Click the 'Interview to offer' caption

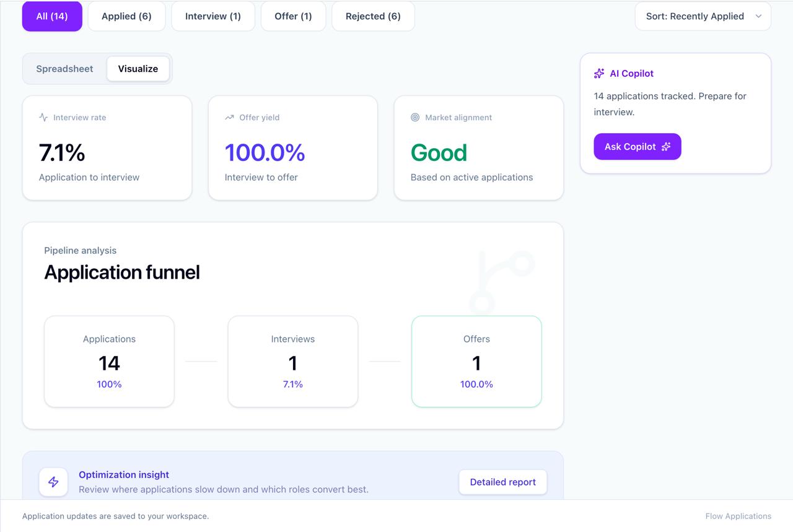261,177
